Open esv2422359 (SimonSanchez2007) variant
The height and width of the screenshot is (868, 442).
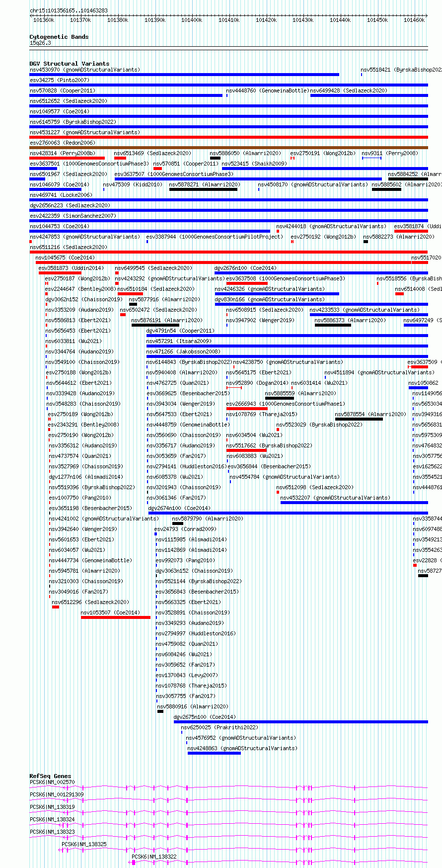click(x=73, y=216)
